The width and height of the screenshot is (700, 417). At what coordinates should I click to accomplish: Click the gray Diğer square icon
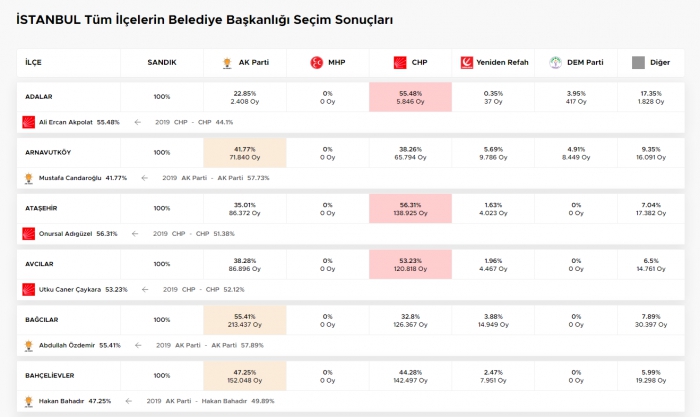click(638, 62)
